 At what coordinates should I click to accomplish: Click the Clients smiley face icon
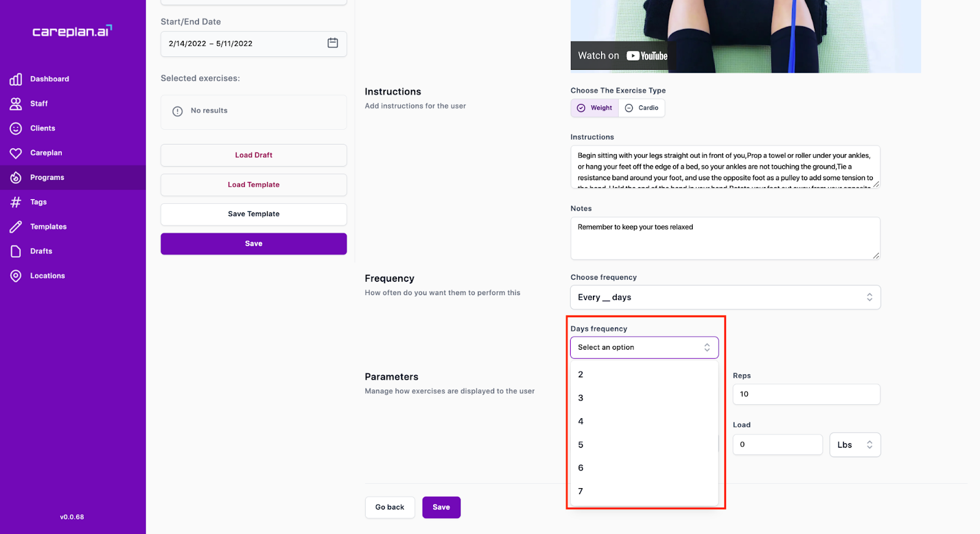pos(16,129)
